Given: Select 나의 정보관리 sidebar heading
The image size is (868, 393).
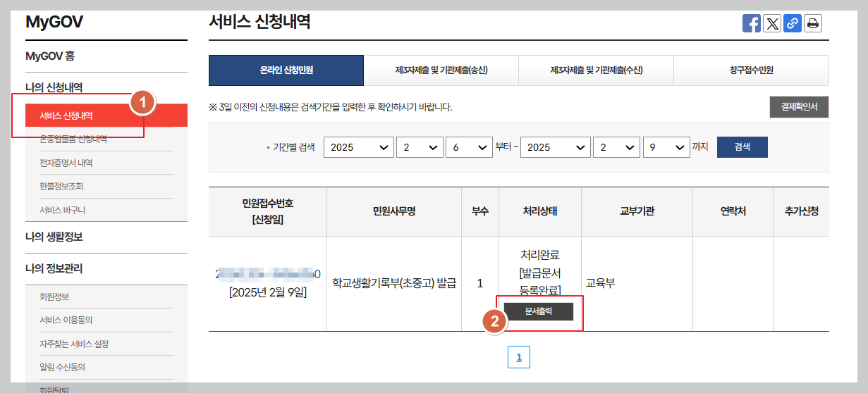Looking at the screenshot, I should click(x=54, y=268).
